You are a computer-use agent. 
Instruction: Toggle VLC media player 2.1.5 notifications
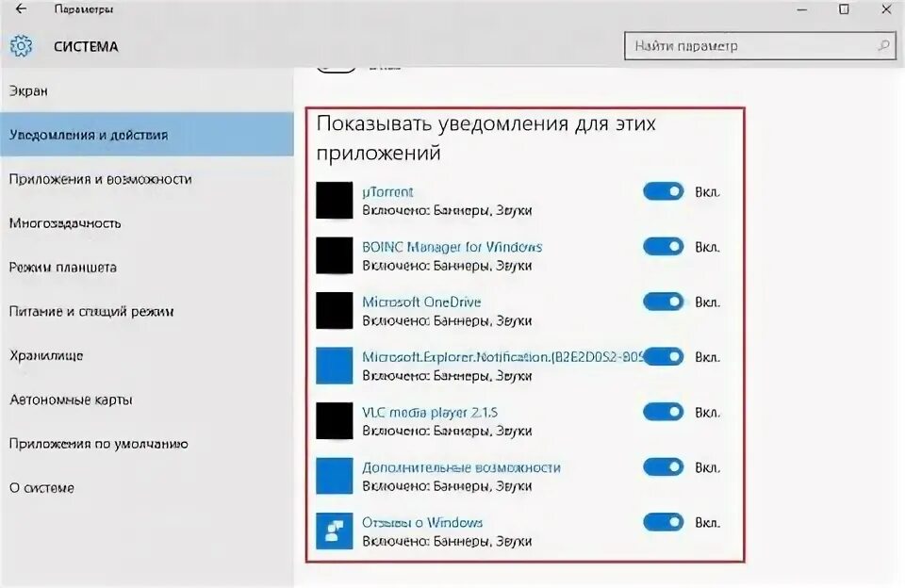(x=663, y=412)
